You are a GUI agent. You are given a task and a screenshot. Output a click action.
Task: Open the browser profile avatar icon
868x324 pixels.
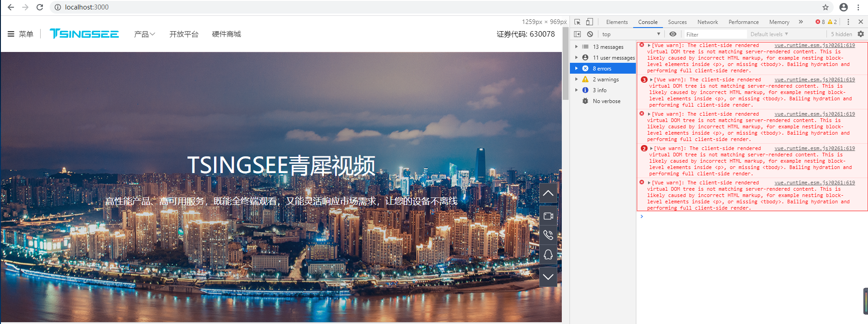[843, 7]
